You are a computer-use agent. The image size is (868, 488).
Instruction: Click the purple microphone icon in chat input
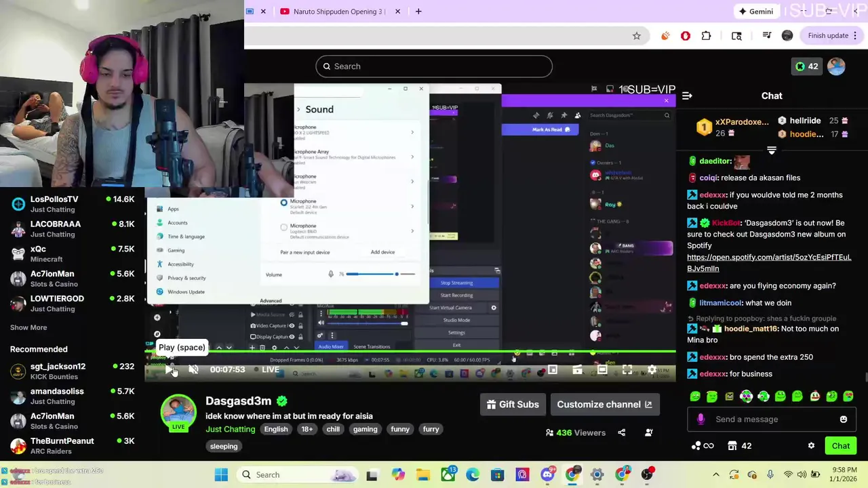701,419
